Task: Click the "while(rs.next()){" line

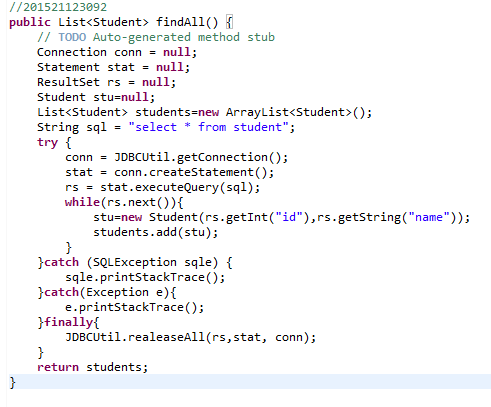Action: pos(124,202)
